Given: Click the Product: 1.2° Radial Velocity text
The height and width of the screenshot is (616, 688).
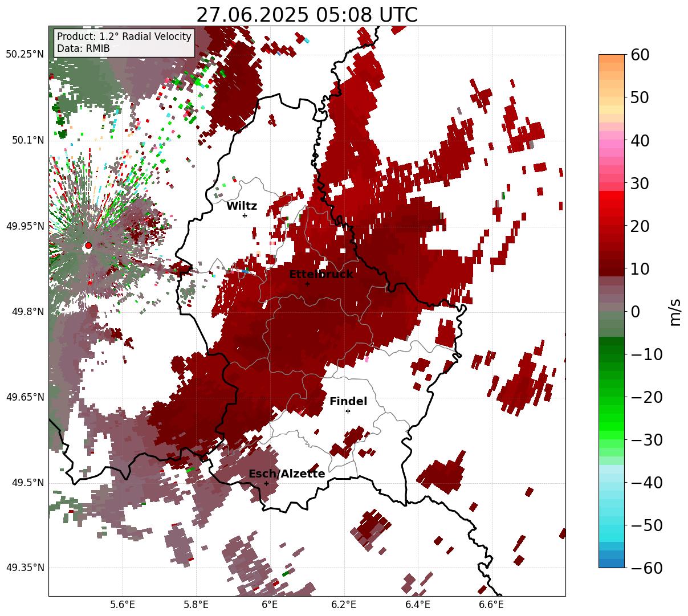Looking at the screenshot, I should coord(124,36).
